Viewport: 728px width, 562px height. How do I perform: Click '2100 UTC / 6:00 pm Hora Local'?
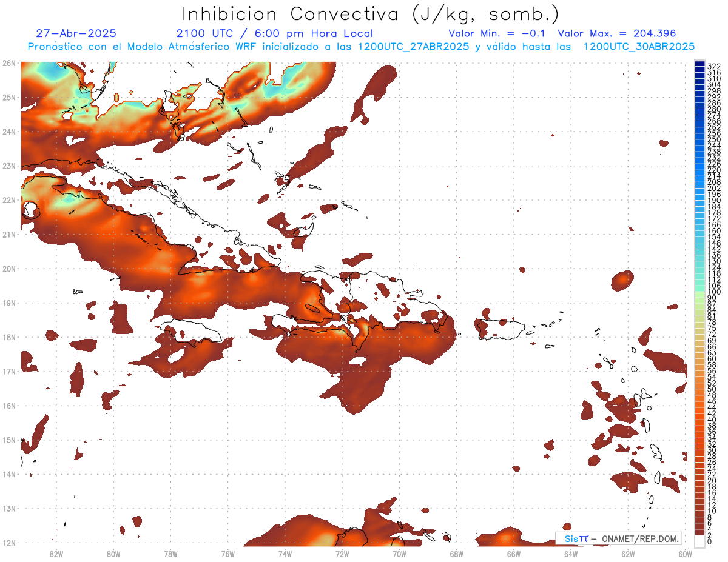coord(275,33)
